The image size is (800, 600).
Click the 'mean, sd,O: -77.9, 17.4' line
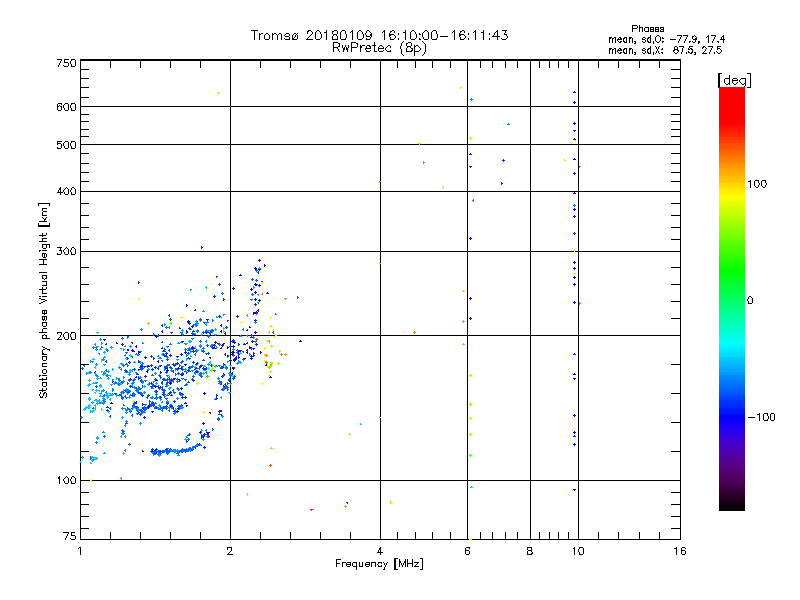pyautogui.click(x=666, y=39)
